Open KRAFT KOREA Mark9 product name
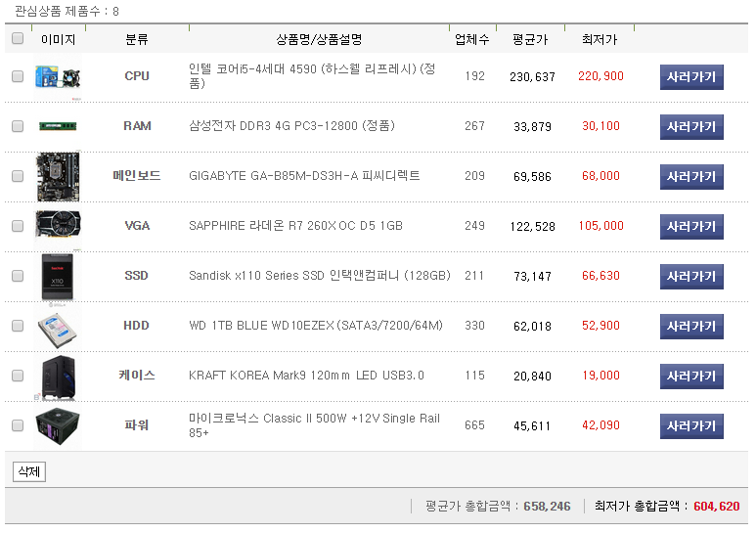This screenshot has height=533, width=756. 306,376
